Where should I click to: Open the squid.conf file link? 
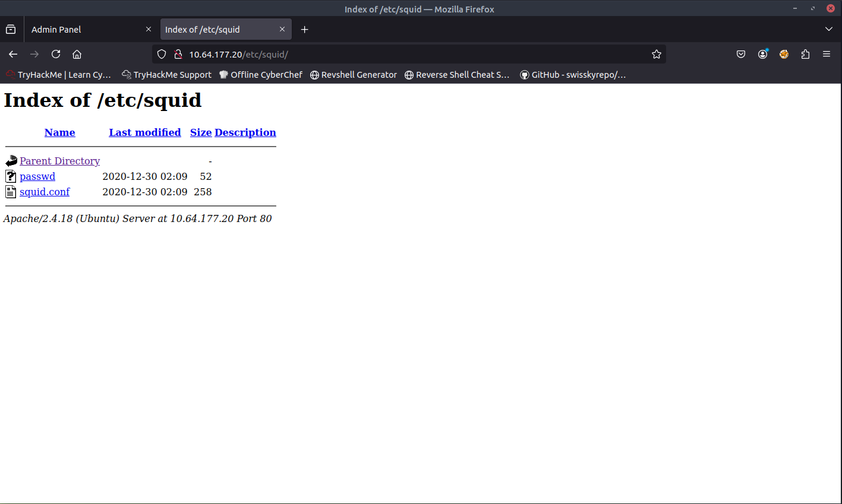coord(45,192)
